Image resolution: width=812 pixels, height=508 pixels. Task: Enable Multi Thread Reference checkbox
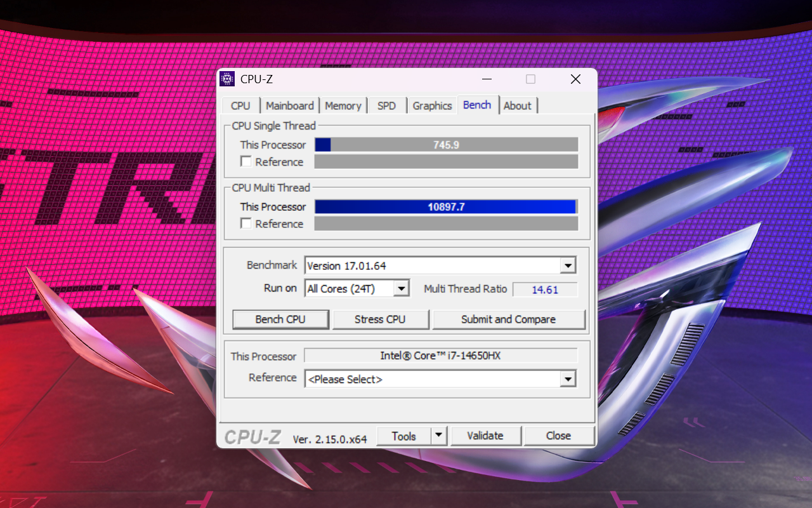pos(246,224)
